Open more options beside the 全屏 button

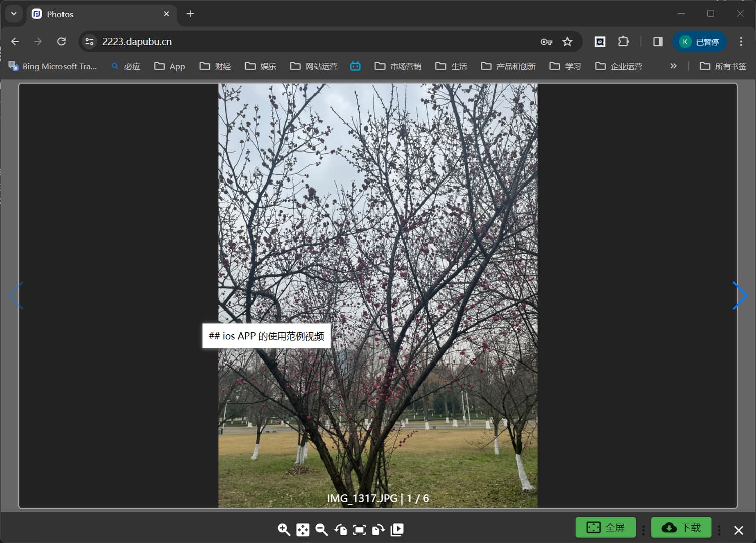[643, 530]
